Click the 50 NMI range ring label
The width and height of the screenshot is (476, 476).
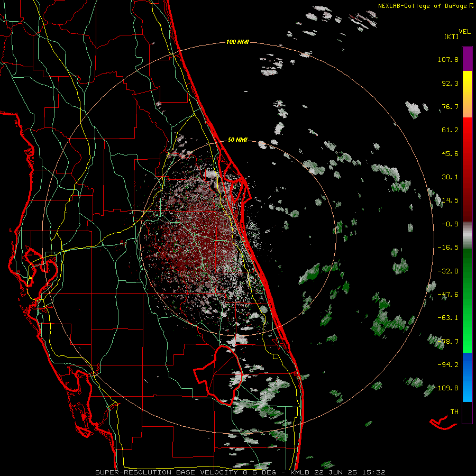point(237,140)
